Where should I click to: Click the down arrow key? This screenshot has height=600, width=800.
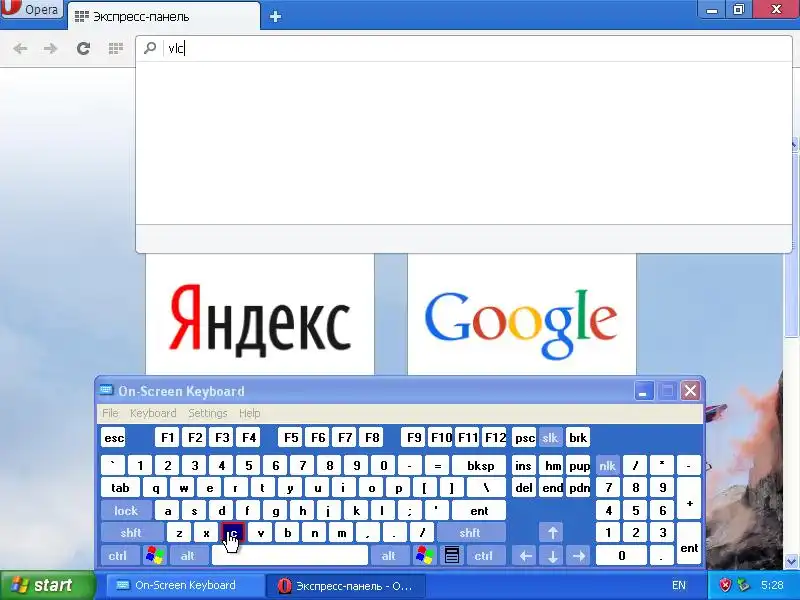pyautogui.click(x=553, y=556)
